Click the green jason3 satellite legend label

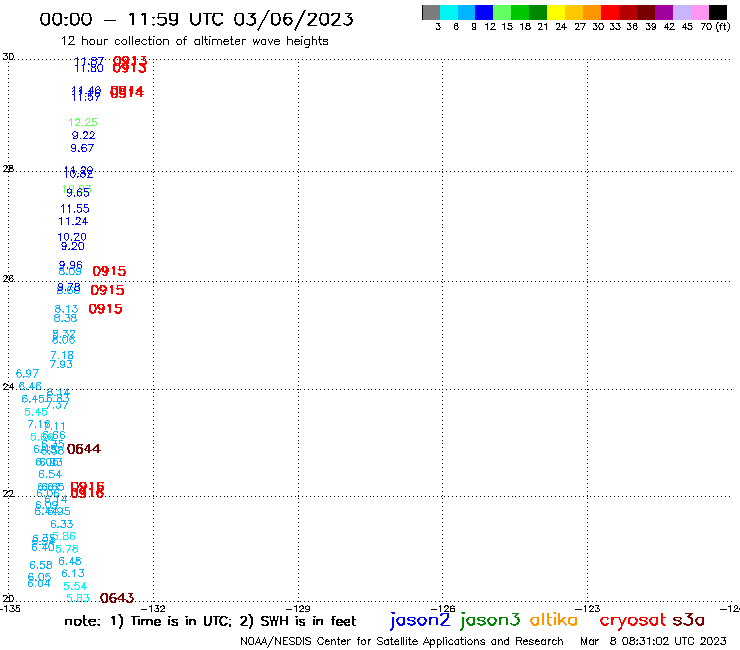pos(490,620)
